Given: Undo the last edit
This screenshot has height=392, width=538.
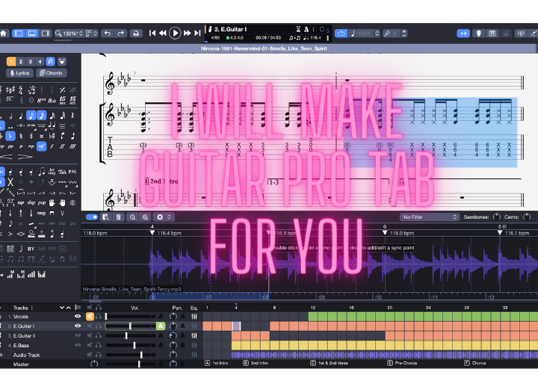Looking at the screenshot, I should tap(108, 34).
